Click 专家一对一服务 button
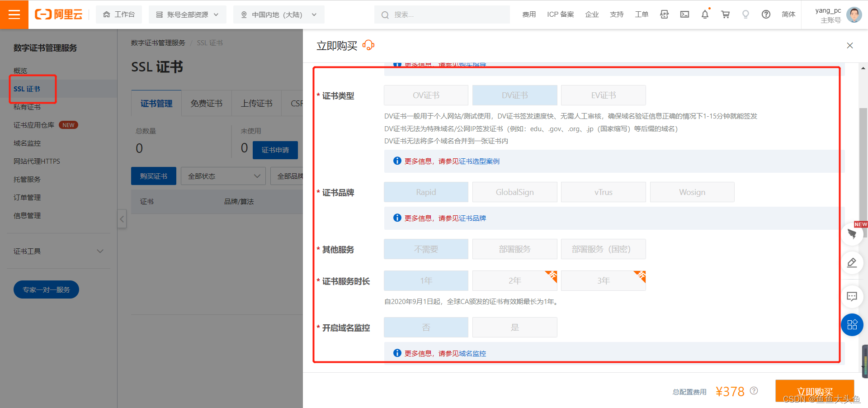Screen dimensions: 868x408 (46, 289)
